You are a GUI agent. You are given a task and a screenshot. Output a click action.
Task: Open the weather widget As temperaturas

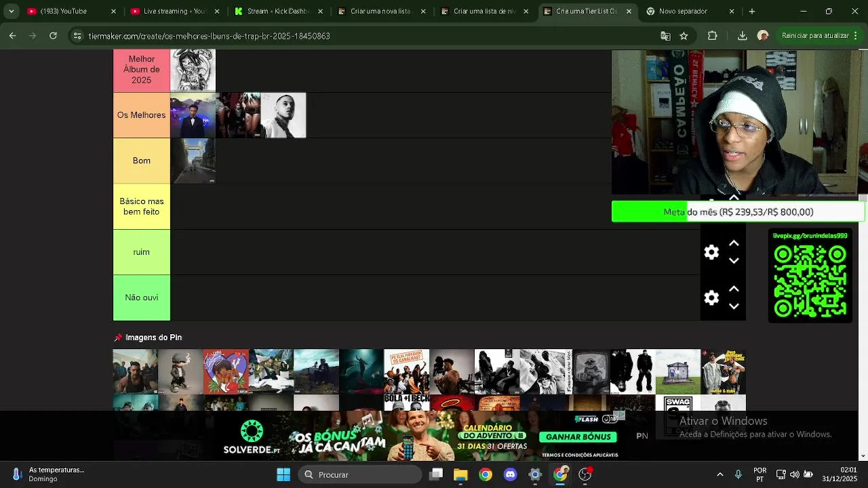[x=47, y=474]
